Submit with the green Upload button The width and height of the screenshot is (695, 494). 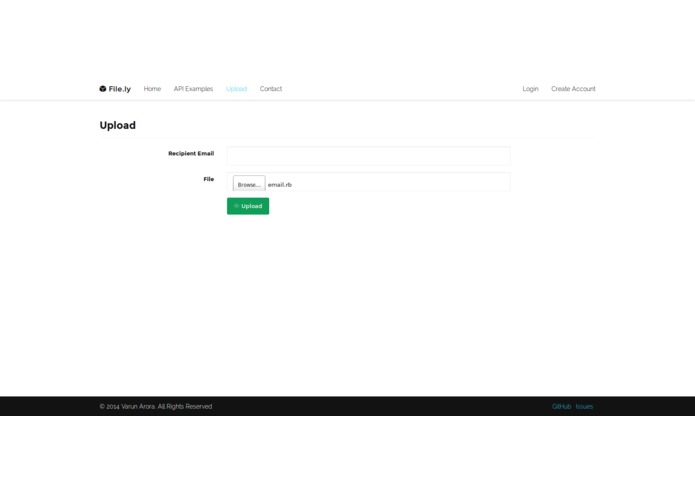(x=248, y=206)
